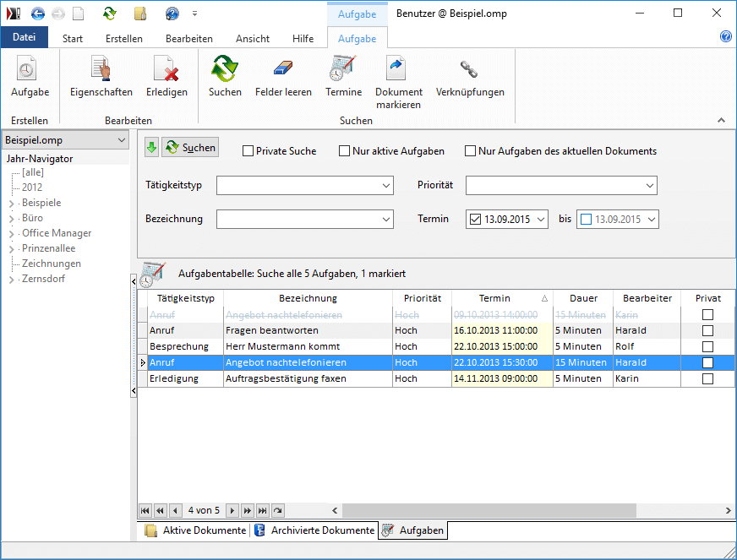This screenshot has width=737, height=560.
Task: Sort table by Priorität column header
Action: pyautogui.click(x=422, y=298)
